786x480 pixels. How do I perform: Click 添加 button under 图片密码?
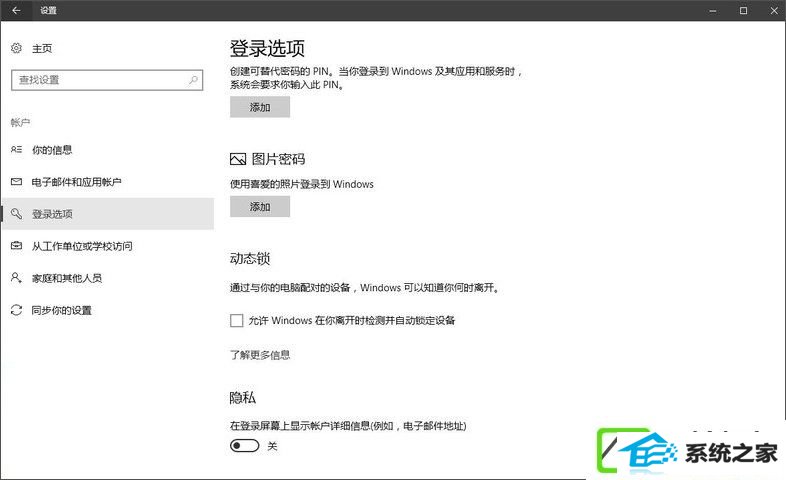pyautogui.click(x=260, y=206)
